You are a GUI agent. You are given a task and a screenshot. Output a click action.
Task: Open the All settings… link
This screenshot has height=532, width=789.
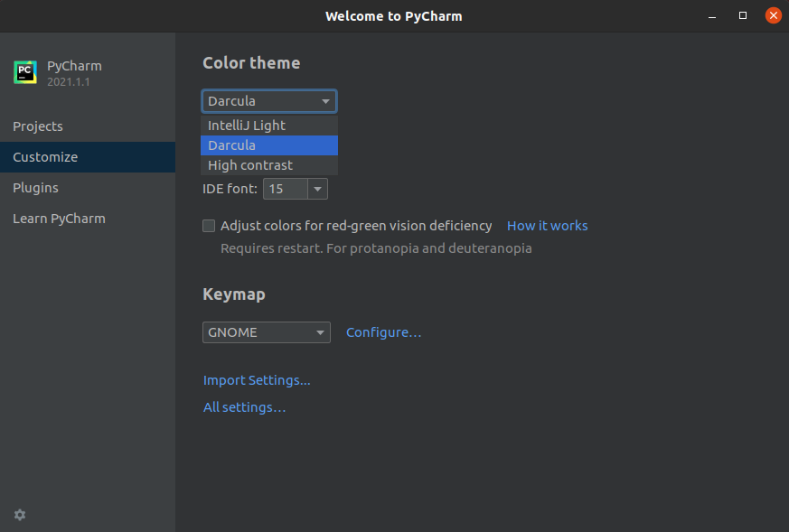pyautogui.click(x=244, y=407)
